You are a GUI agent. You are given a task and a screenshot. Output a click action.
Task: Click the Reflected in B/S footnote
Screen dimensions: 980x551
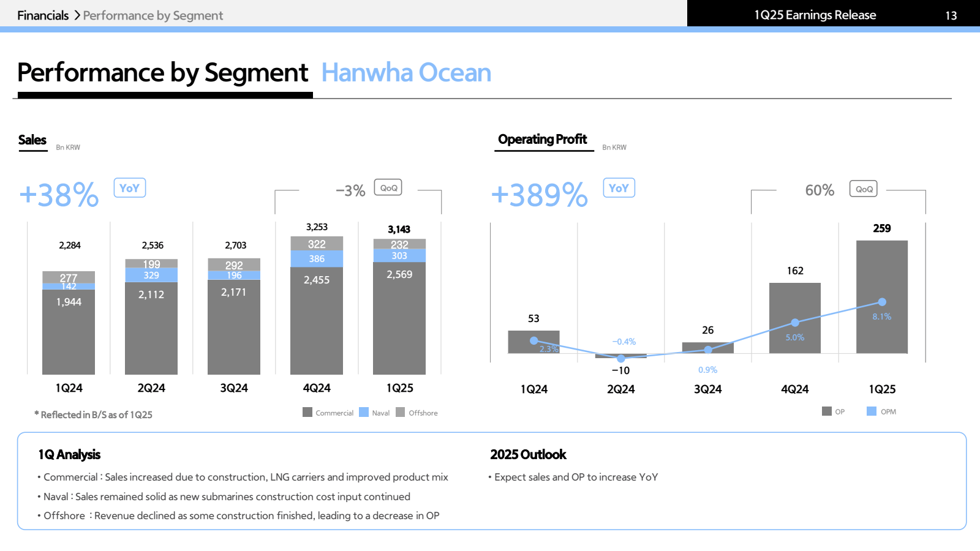[x=93, y=414]
